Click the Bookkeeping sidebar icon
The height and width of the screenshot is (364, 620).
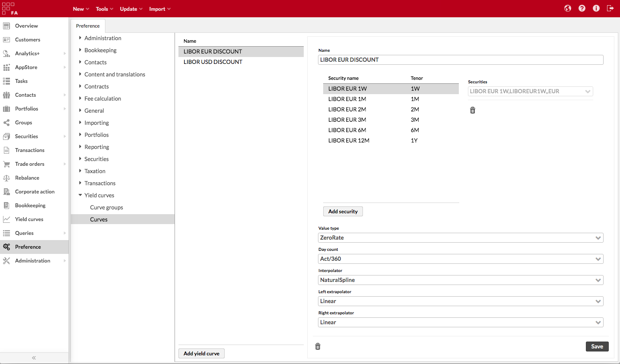coord(6,206)
